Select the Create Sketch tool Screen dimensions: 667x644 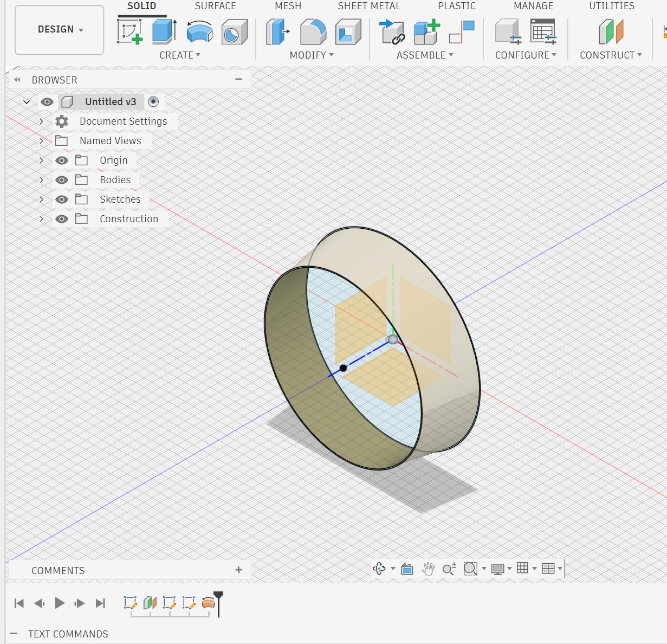130,31
